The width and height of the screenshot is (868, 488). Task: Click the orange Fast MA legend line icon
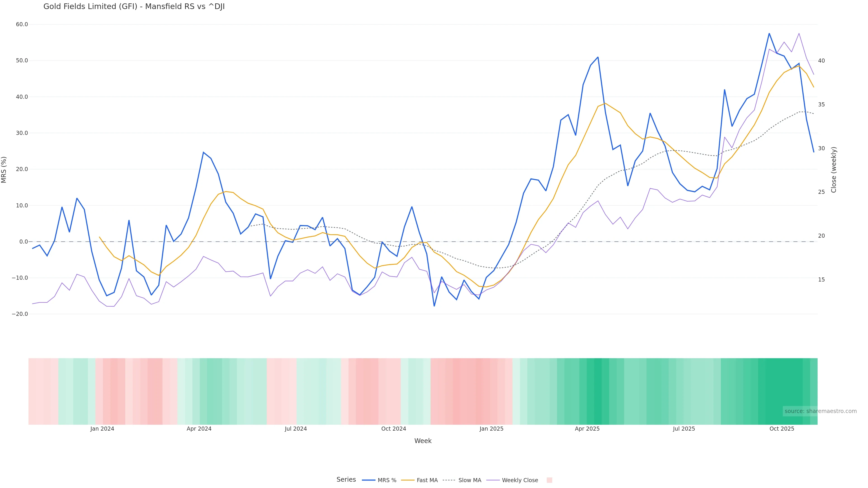click(x=408, y=480)
